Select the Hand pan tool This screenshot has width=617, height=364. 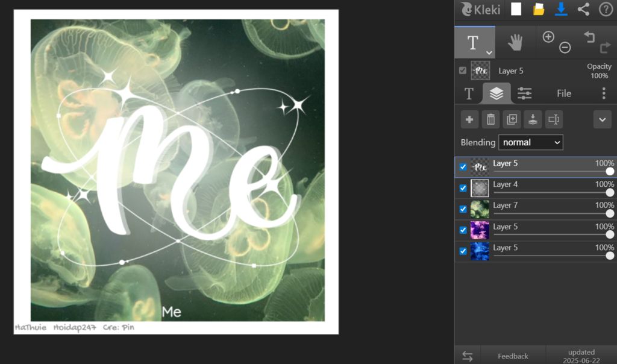click(x=515, y=42)
